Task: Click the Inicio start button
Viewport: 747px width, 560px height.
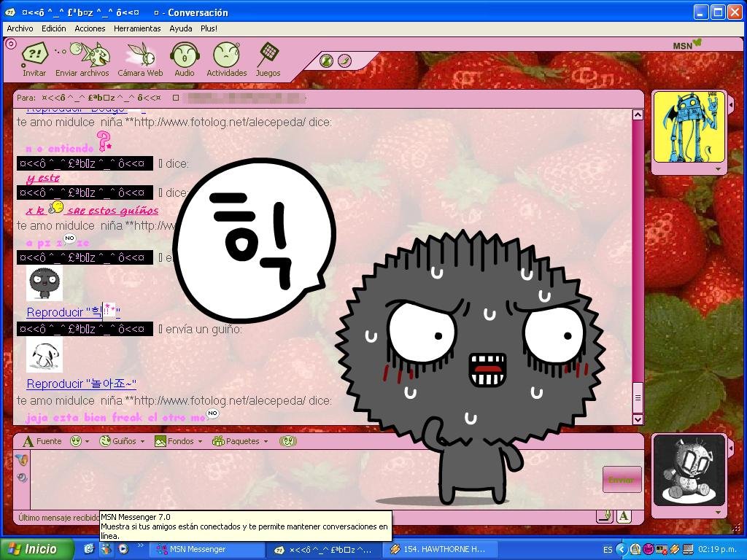Action: (x=36, y=549)
